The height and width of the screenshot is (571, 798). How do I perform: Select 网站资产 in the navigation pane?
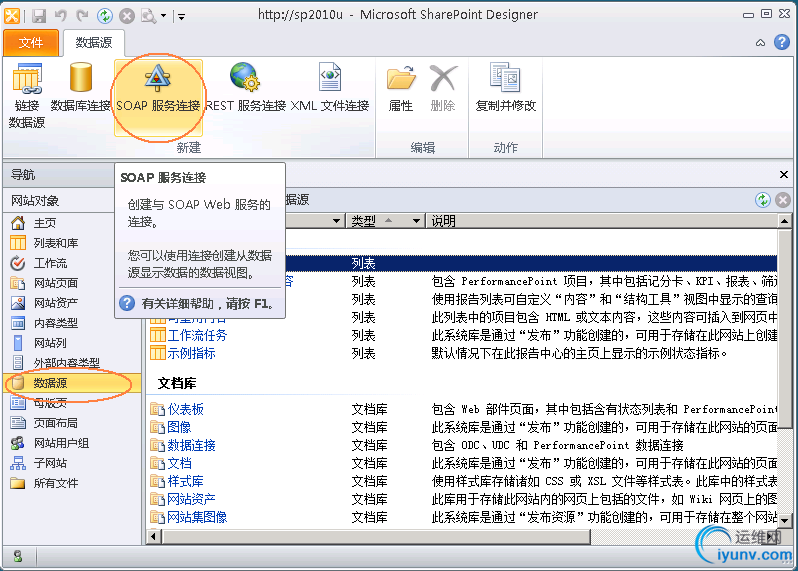point(56,303)
